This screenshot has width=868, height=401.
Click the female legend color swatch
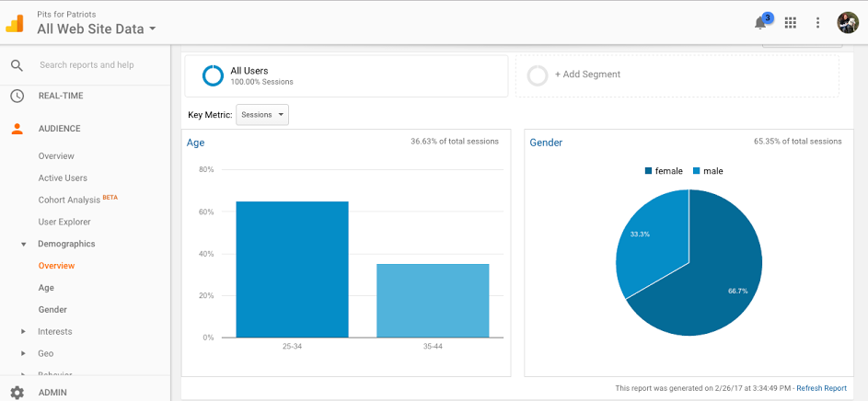(x=649, y=171)
